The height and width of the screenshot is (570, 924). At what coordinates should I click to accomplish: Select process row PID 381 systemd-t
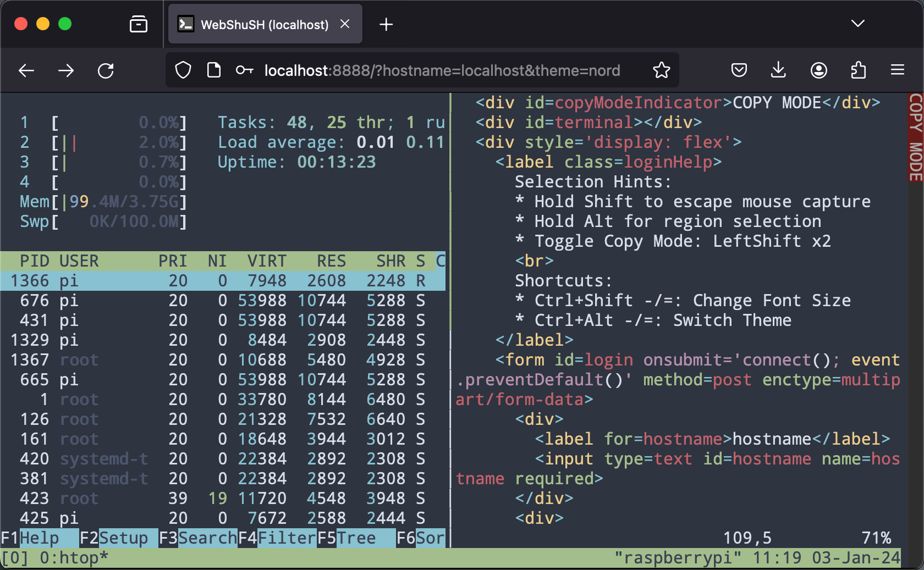click(x=223, y=479)
